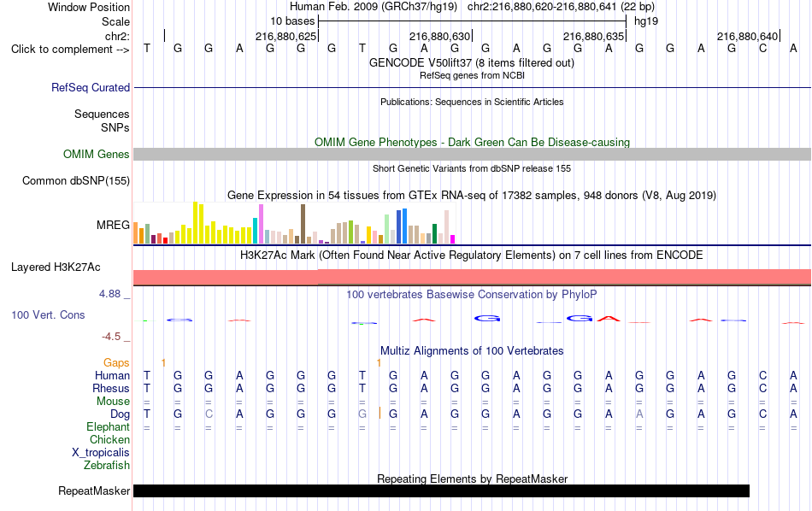
Task: Click OMIM Gene Phenotypes track title
Action: [472, 143]
